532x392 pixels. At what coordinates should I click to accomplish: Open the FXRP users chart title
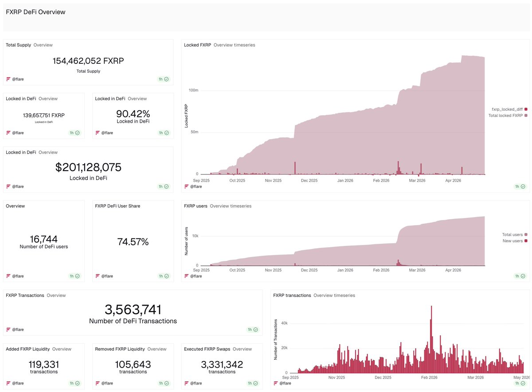196,206
